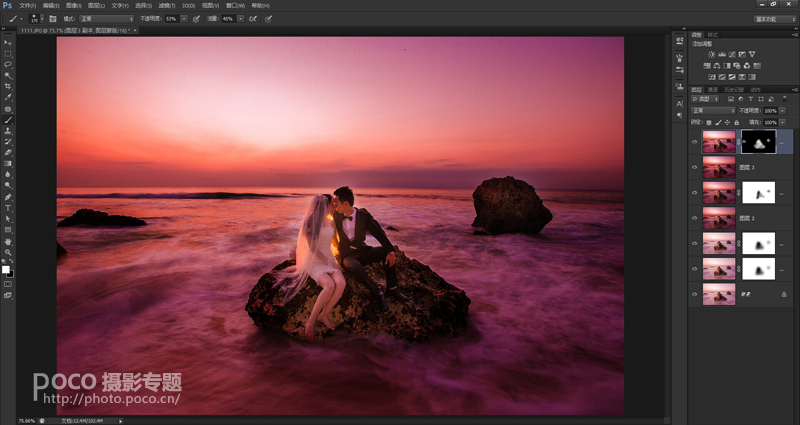The height and width of the screenshot is (425, 800).
Task: Select the Gradient tool
Action: (x=8, y=164)
